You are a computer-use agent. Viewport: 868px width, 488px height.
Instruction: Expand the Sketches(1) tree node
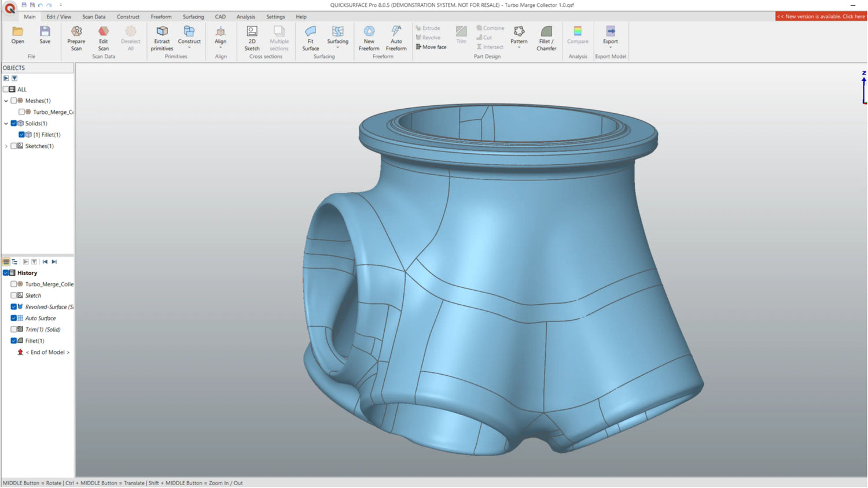point(6,146)
